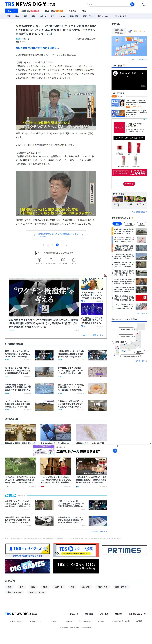Click PR TIMES banner logo
Viewport: 152px width, 644px height.
[x=124, y=550]
